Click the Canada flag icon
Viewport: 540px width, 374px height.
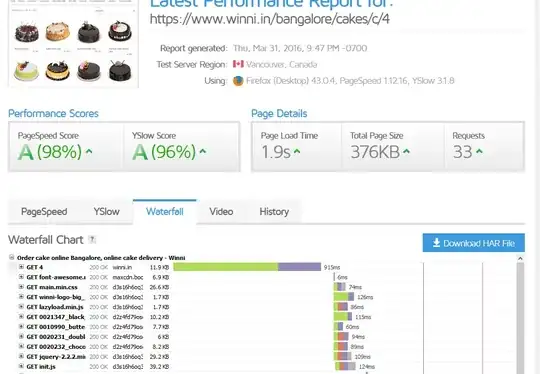coord(238,64)
